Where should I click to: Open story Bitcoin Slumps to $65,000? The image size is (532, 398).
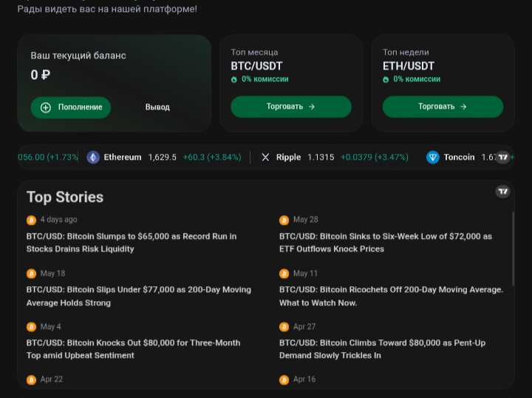[132, 243]
